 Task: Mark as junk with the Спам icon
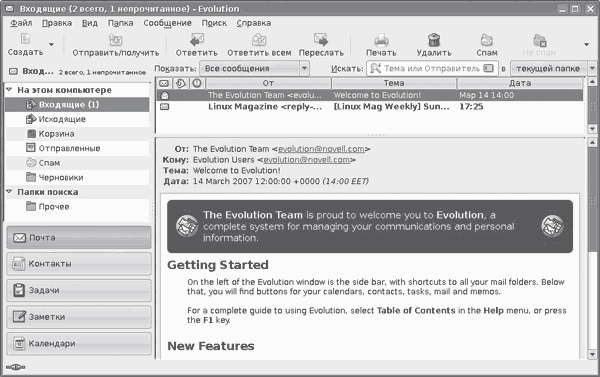487,40
